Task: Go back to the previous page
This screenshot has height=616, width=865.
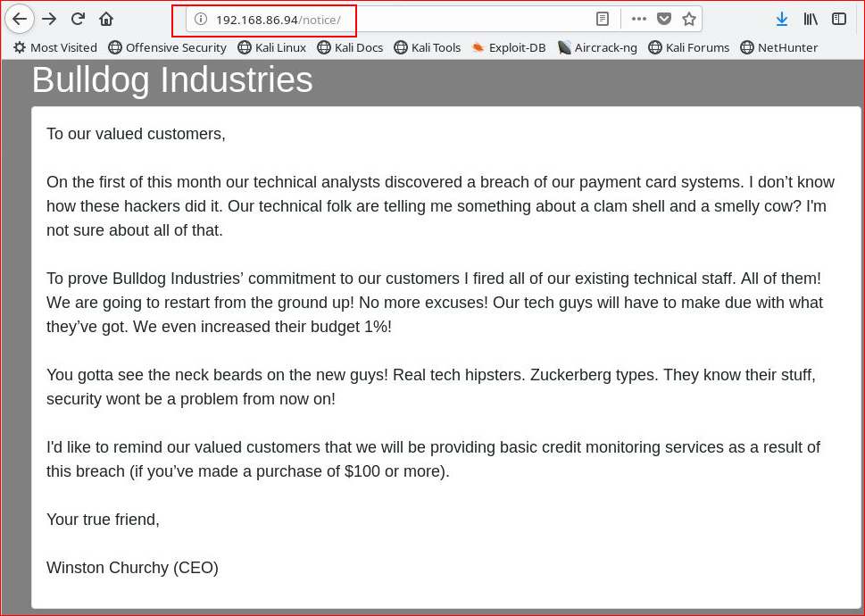Action: point(20,20)
